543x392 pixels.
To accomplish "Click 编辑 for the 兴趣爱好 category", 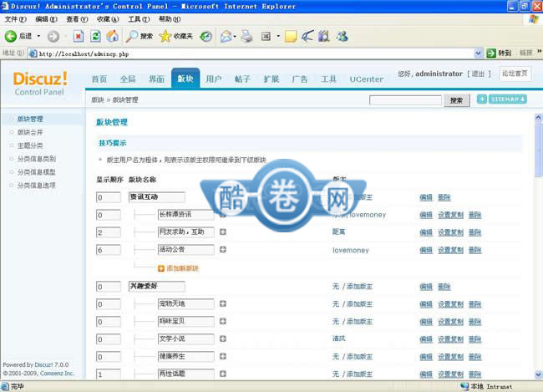I will click(x=426, y=287).
